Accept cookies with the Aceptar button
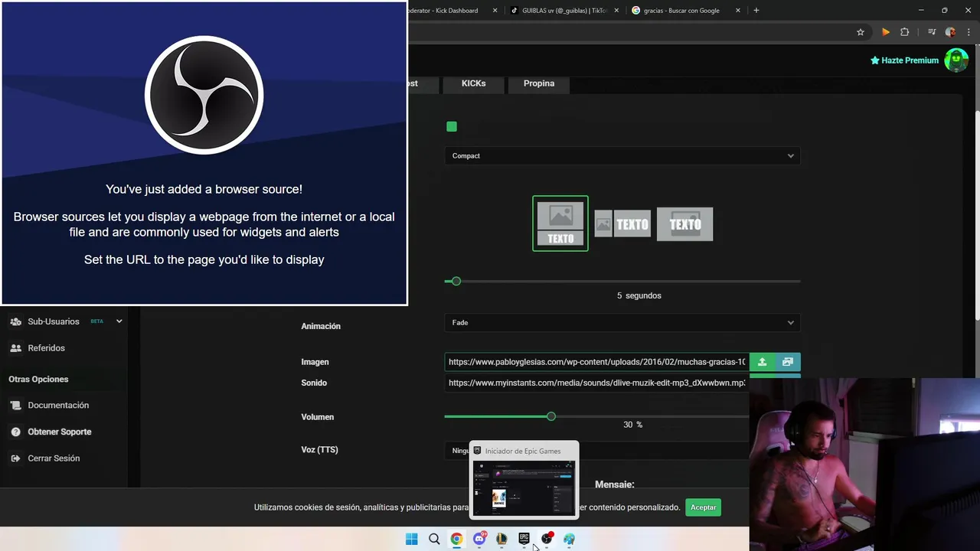 [703, 507]
